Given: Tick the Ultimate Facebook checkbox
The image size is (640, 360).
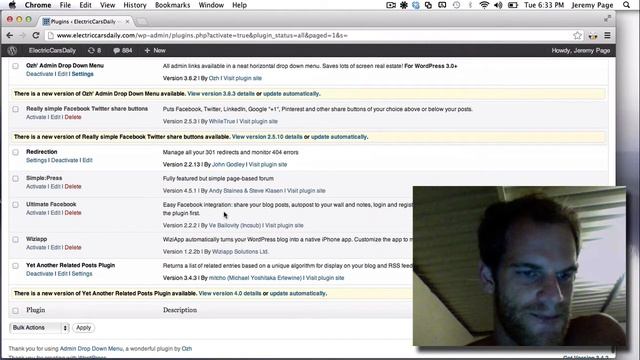Looking at the screenshot, I should tap(16, 204).
